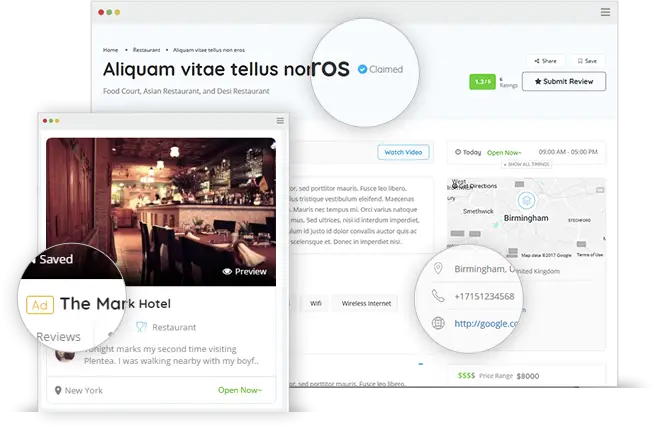Click the globe website icon

(438, 323)
